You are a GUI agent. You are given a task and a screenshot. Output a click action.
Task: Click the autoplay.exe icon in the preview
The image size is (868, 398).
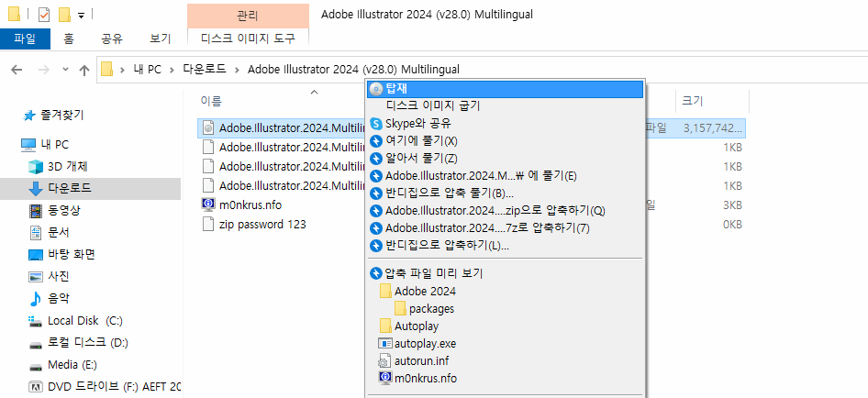coord(384,343)
